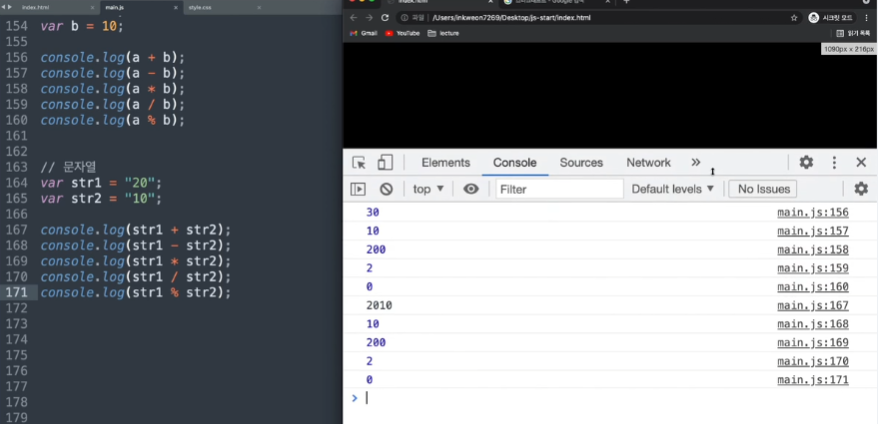Clear the console
This screenshot has height=424, width=883.
(386, 189)
